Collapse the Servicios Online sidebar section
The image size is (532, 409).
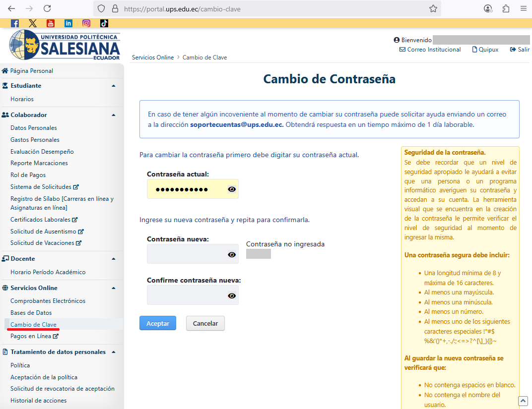[x=114, y=288]
